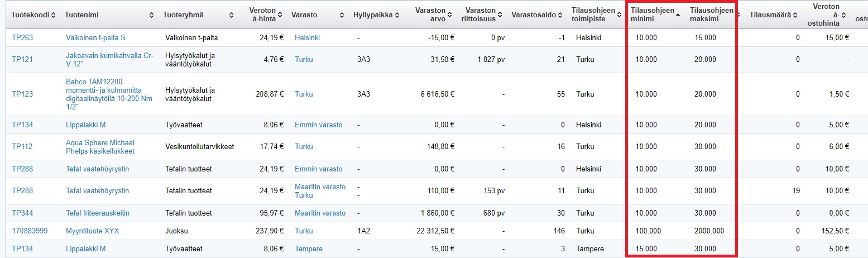
Task: Select the 'Valkoinen t-paita' product group cell
Action: pyautogui.click(x=191, y=38)
